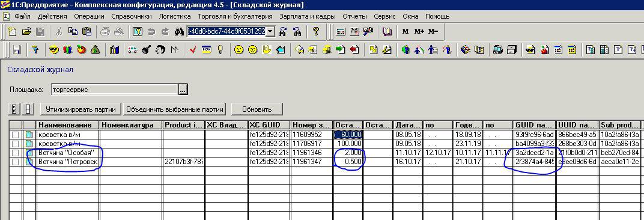The height and width of the screenshot is (220, 644).
Task: Click the stacked gold coins icon
Action: pyautogui.click(x=327, y=50)
